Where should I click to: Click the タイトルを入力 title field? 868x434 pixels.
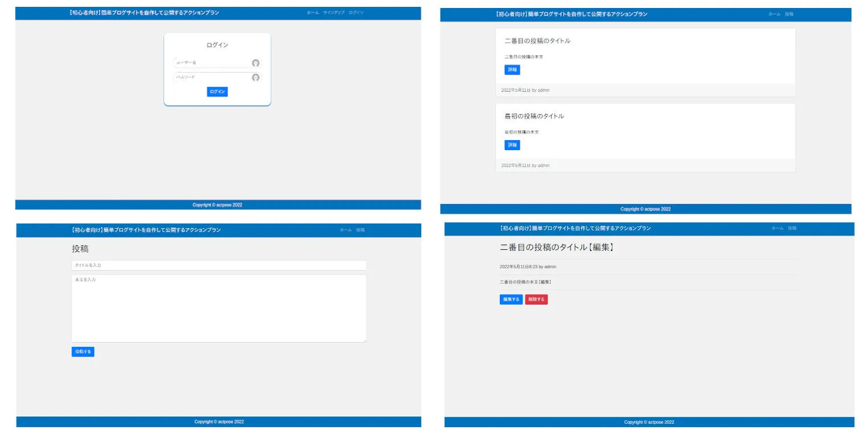pos(219,265)
